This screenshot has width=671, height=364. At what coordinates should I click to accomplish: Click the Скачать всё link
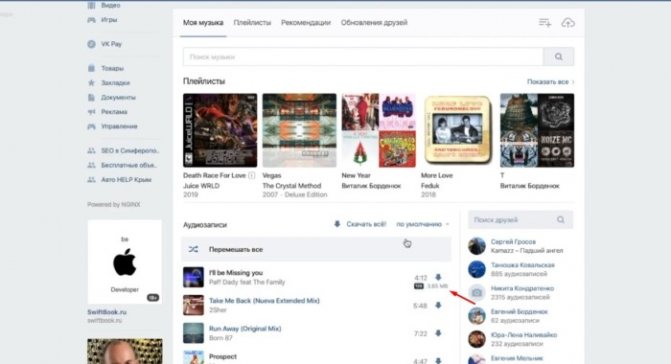(366, 224)
